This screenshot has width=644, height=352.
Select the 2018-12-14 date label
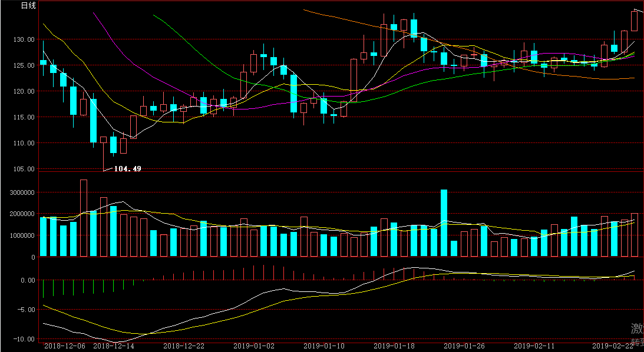click(114, 347)
